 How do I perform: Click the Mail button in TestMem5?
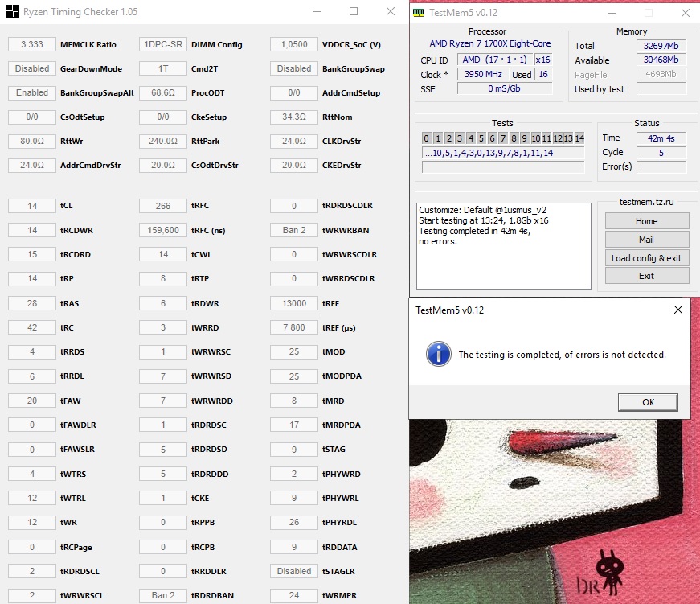click(x=646, y=240)
